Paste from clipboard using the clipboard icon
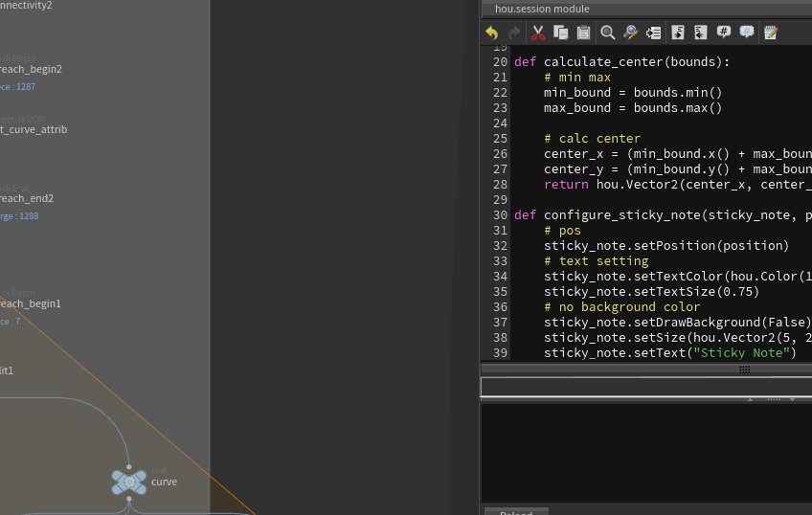Screen dimensions: 812x515 (x=584, y=33)
